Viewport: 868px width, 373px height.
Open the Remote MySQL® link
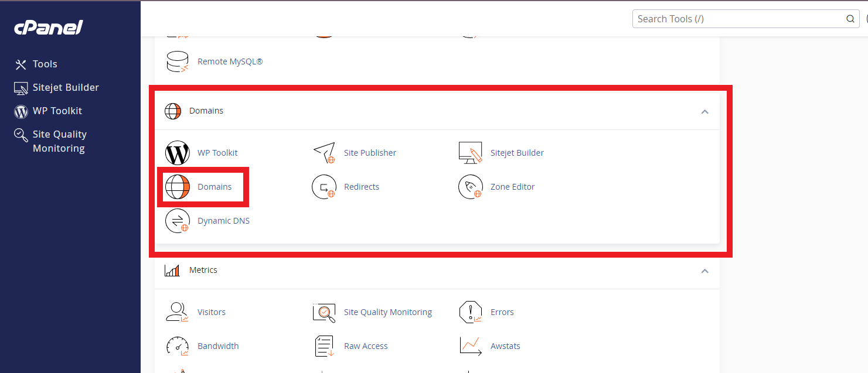[230, 61]
